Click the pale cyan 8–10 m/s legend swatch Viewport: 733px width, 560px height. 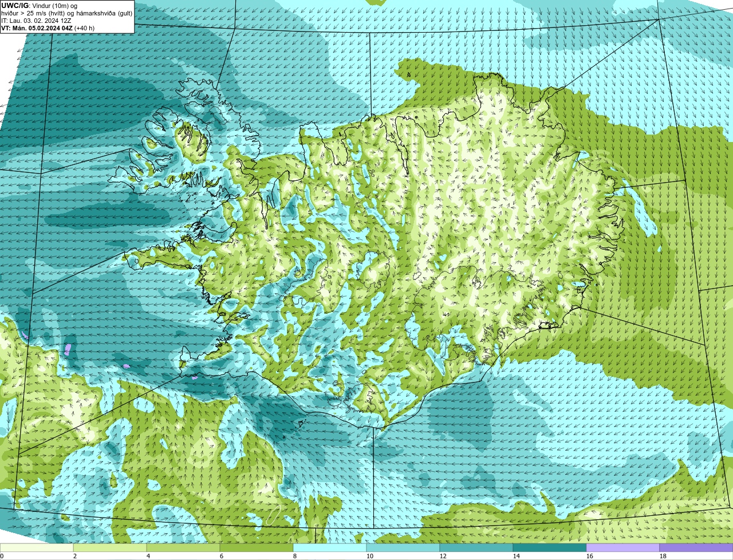click(x=330, y=547)
